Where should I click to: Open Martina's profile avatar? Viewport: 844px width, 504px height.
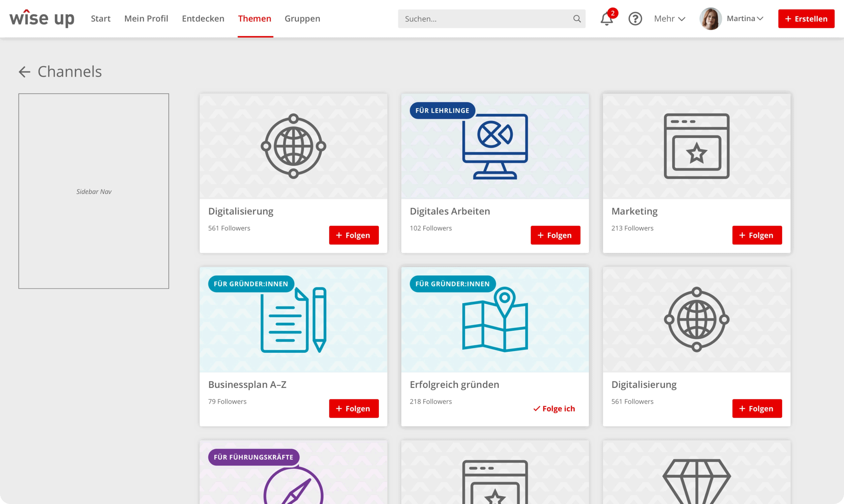pos(710,19)
